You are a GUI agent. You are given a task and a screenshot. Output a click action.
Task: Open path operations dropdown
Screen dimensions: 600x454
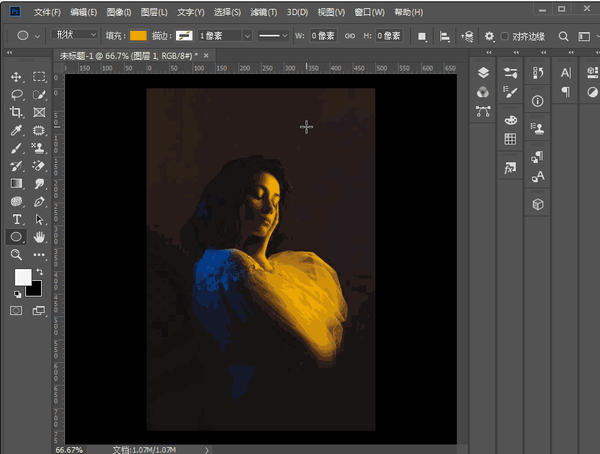point(422,36)
